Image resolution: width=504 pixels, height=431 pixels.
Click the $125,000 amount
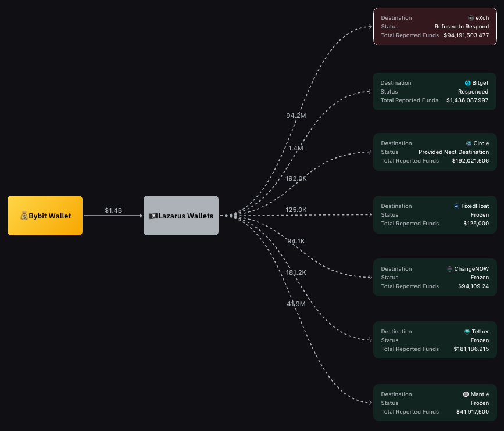point(476,224)
